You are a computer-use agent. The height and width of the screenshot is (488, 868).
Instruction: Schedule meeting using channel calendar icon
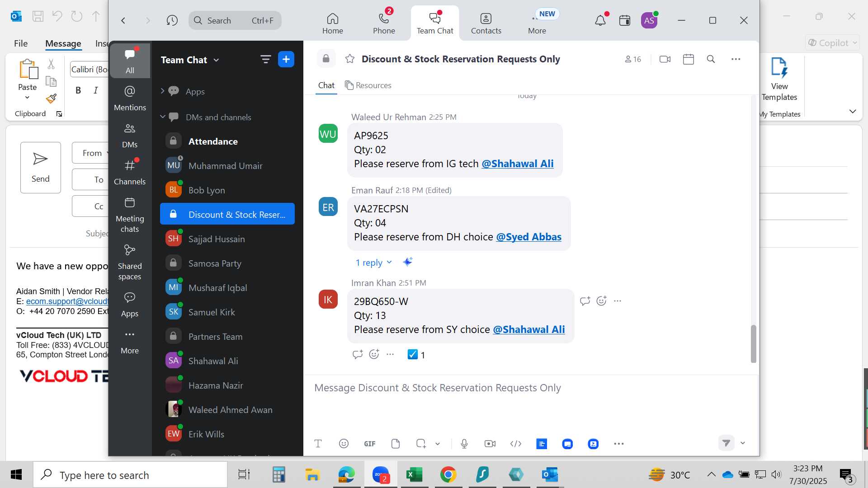tap(689, 59)
